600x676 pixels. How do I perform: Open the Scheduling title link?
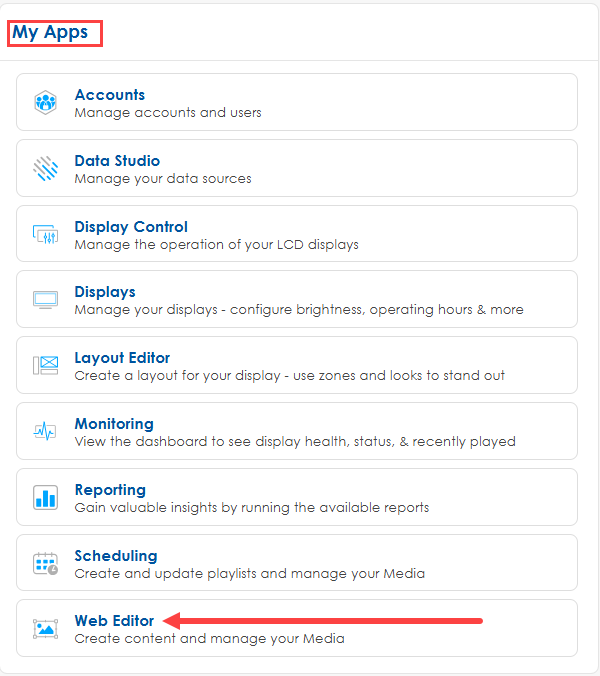click(x=116, y=556)
